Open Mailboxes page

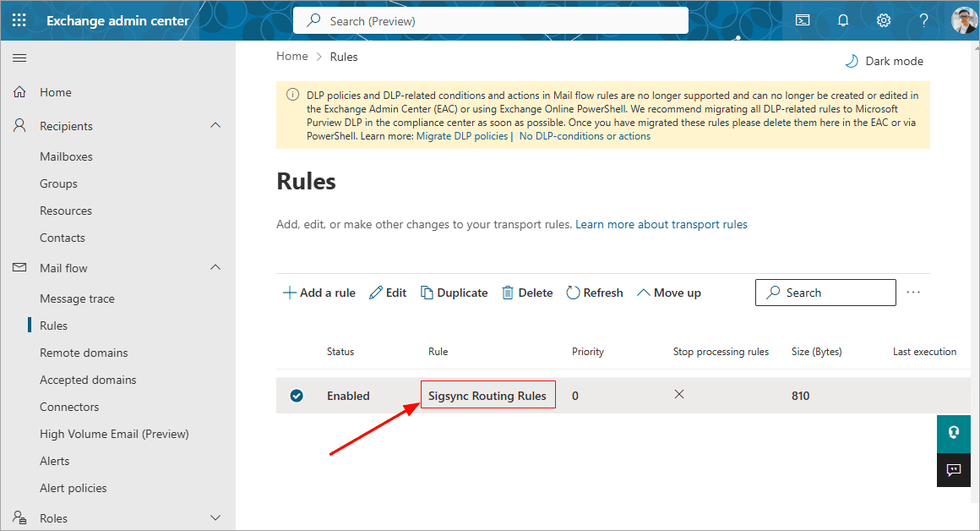coord(66,156)
